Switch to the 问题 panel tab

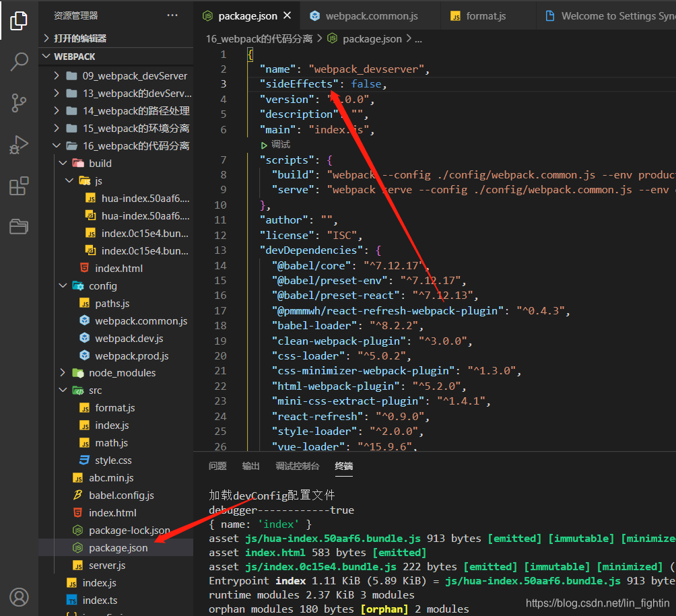tap(217, 466)
